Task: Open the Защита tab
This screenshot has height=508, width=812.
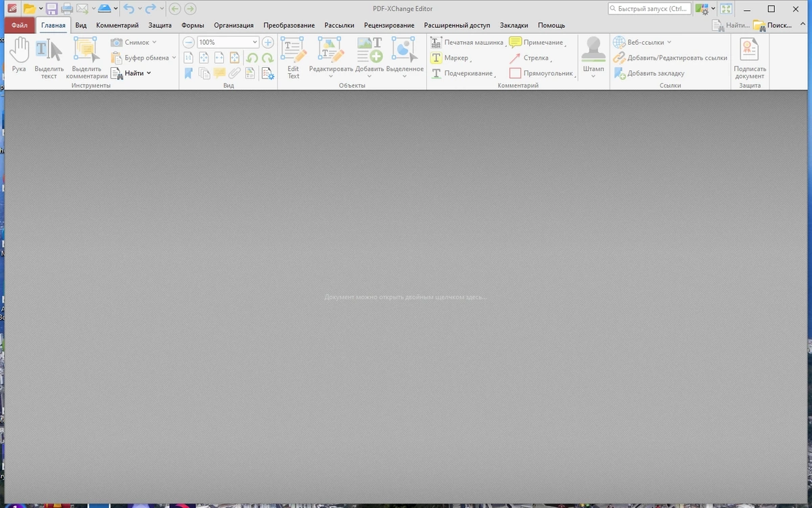Action: pyautogui.click(x=160, y=25)
